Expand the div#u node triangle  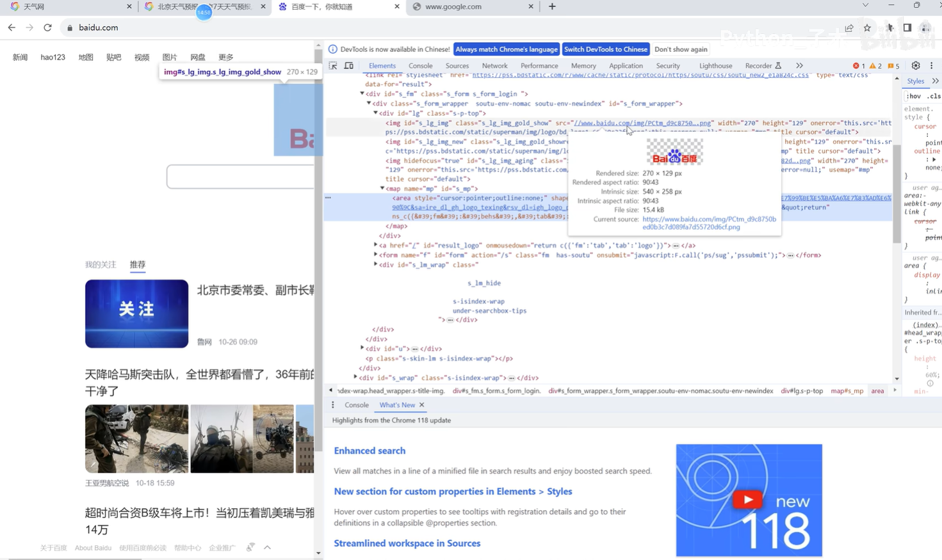coord(362,348)
